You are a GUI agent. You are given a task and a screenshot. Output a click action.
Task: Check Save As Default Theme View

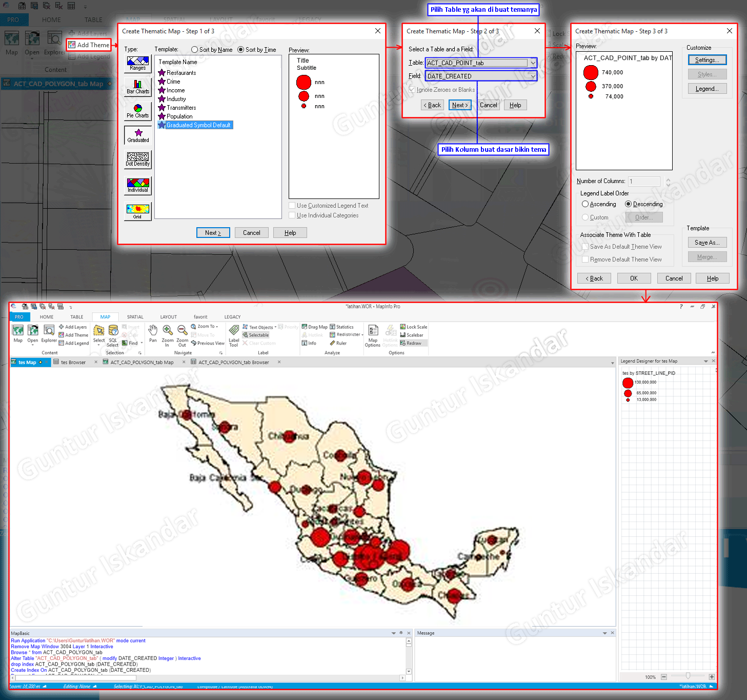[586, 246]
